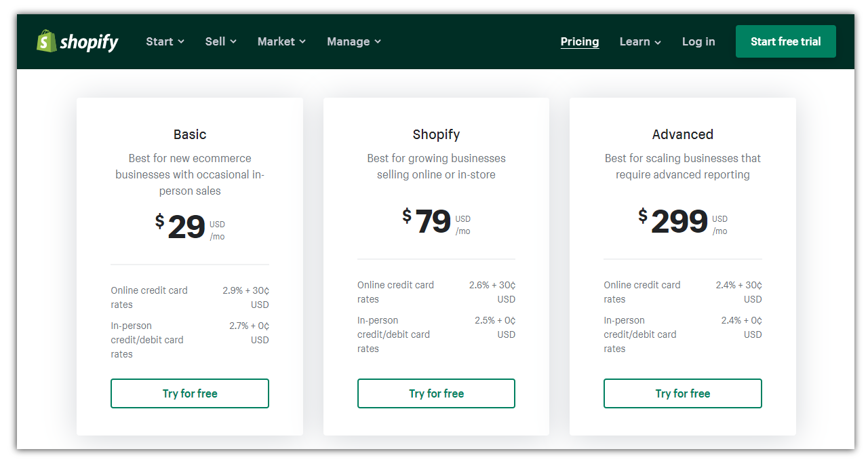
Task: Click the 2.4% + 0¢ USD rate
Action: [741, 327]
